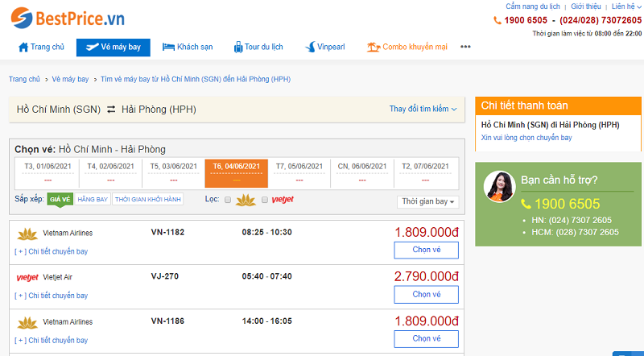Choose ticket for flight VN-1186

[x=427, y=339]
